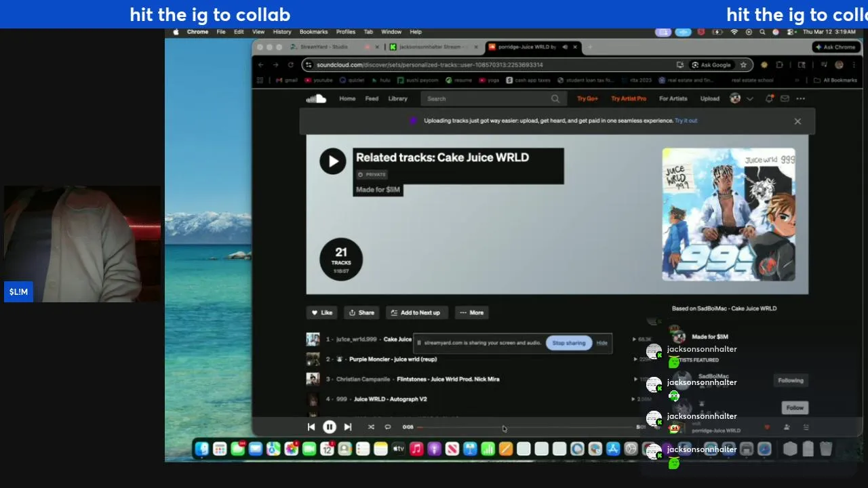
Task: Toggle shuffle in the player bar
Action: pos(371,427)
